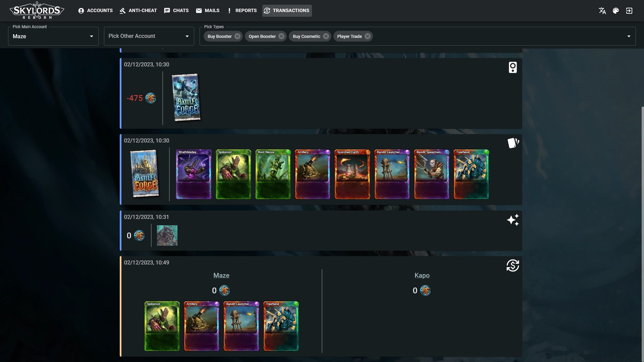The image size is (644, 362).
Task: Open the Chats section
Action: (x=176, y=11)
